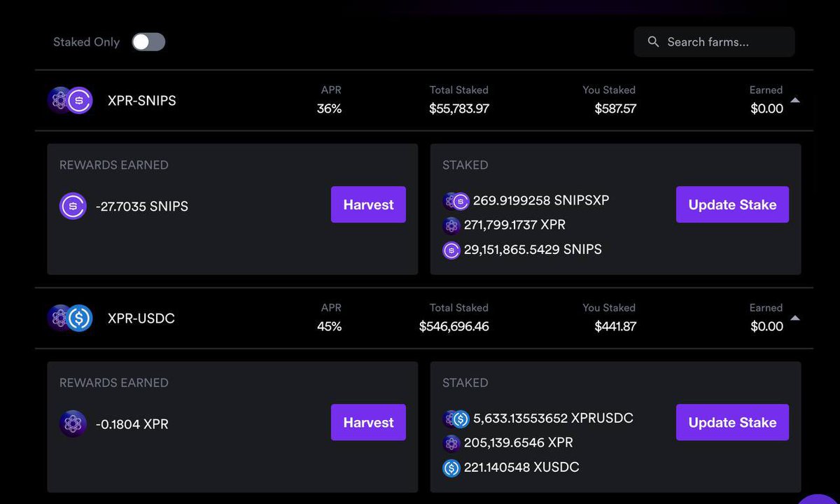Click the XPRUSDC staked LP token icon
Viewport: 840px width, 504px height.
click(x=456, y=419)
